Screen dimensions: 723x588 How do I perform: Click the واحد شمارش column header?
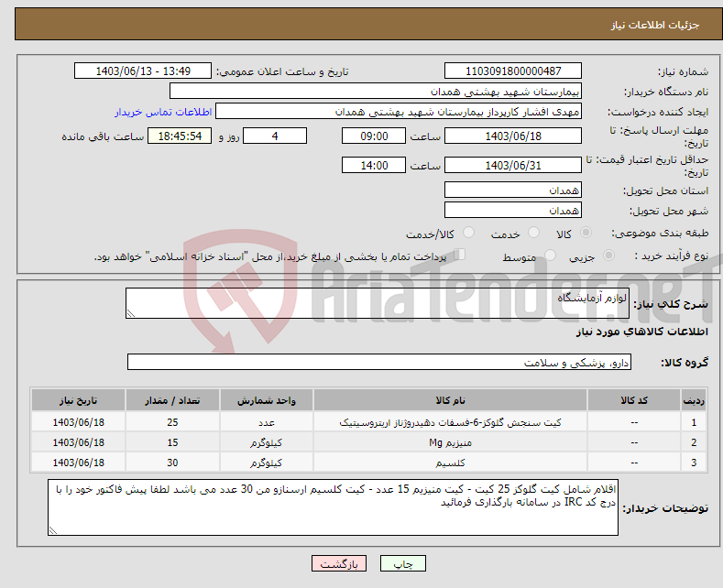(x=267, y=400)
